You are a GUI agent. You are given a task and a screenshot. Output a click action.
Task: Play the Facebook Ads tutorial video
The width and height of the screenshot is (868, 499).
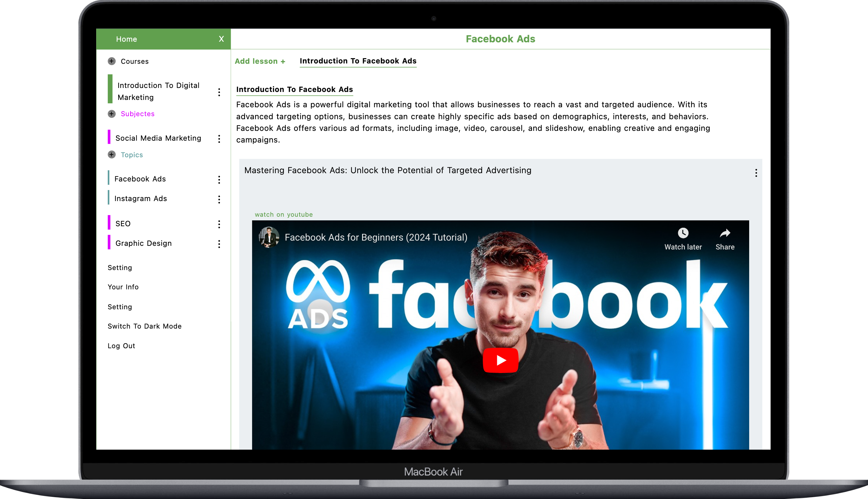[500, 360]
